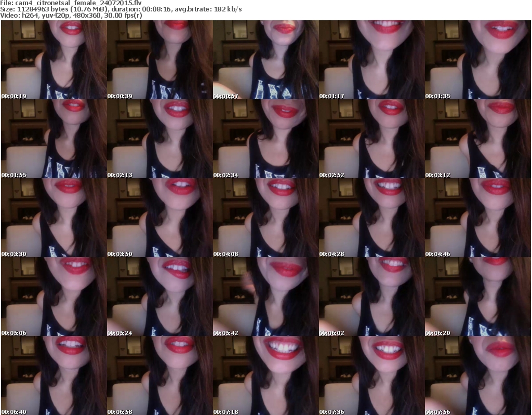This screenshot has height=415, width=532.
Task: Open the 00:05:06 thumbnail
Action: (54, 297)
